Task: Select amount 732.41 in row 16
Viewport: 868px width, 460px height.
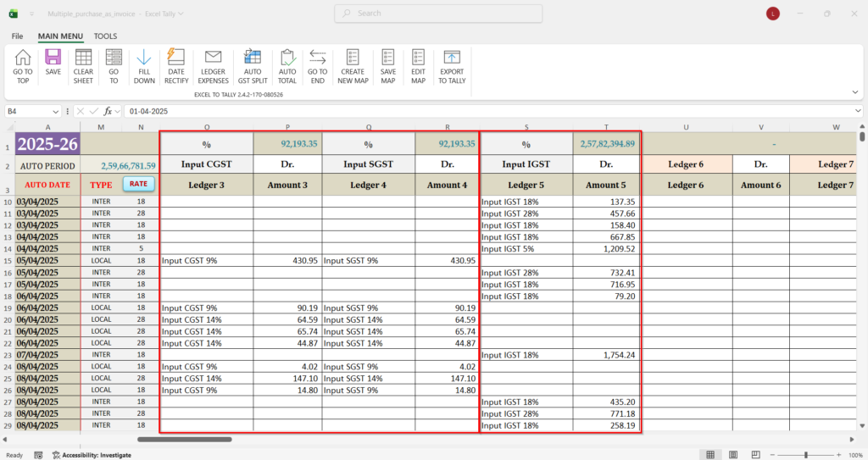Action: 607,272
